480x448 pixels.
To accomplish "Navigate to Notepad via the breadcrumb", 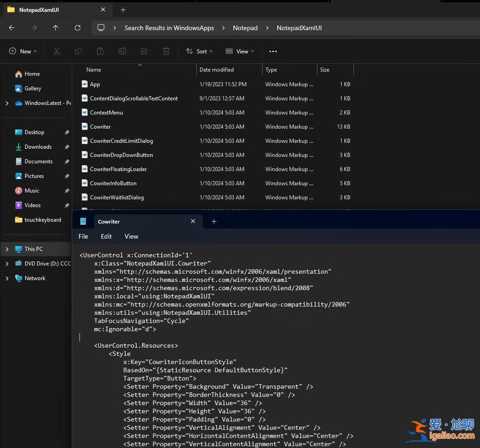I will pyautogui.click(x=245, y=28).
